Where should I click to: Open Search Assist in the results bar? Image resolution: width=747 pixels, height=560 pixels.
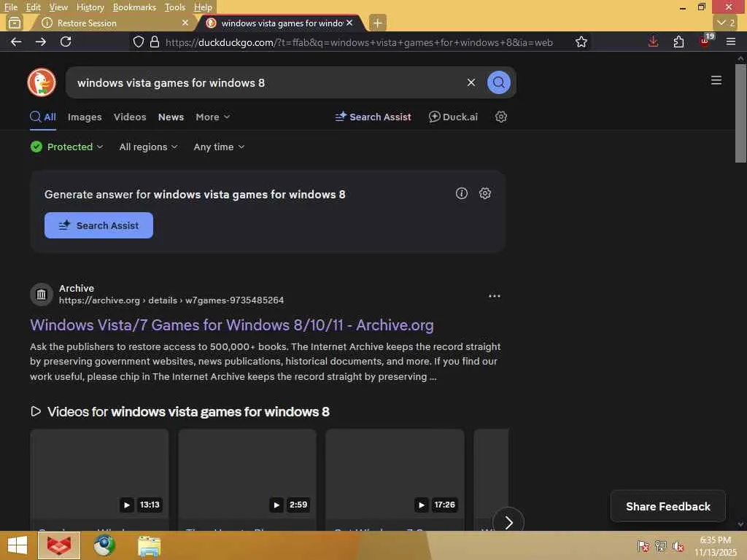click(x=373, y=117)
